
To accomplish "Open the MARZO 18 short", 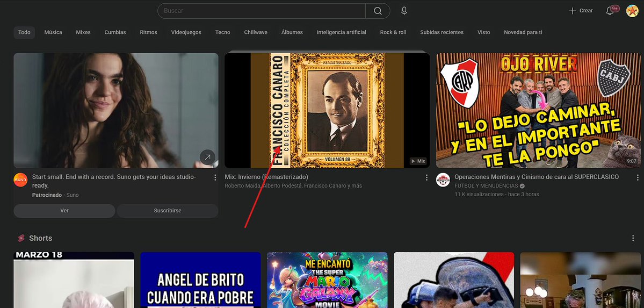I will pyautogui.click(x=74, y=280).
